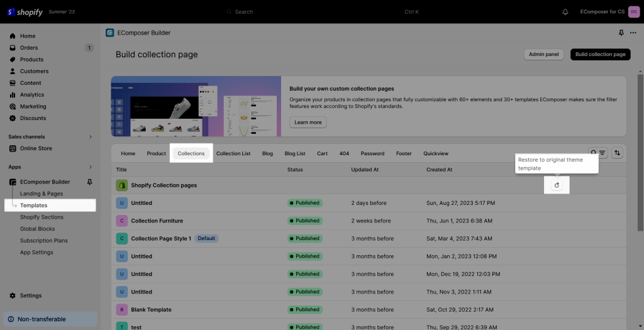Viewport: 644px width, 330px height.
Task: Click the Updated At column header
Action: pyautogui.click(x=365, y=170)
